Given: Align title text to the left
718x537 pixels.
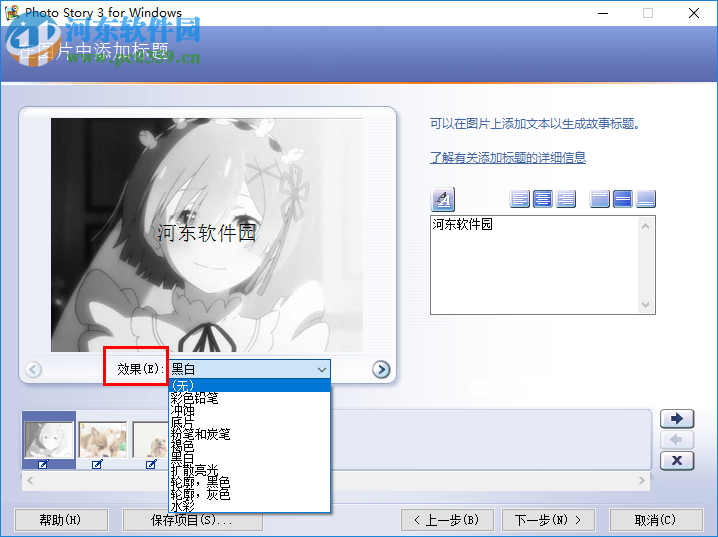Looking at the screenshot, I should point(519,199).
